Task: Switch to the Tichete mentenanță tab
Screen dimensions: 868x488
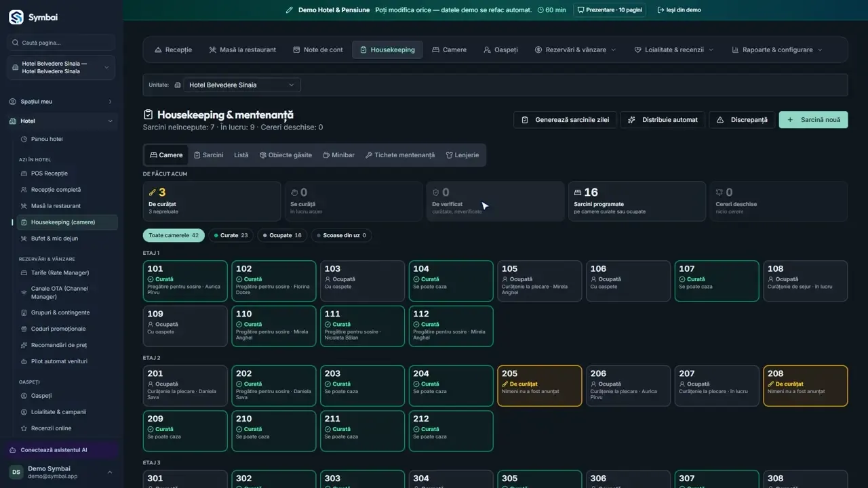Action: (400, 155)
